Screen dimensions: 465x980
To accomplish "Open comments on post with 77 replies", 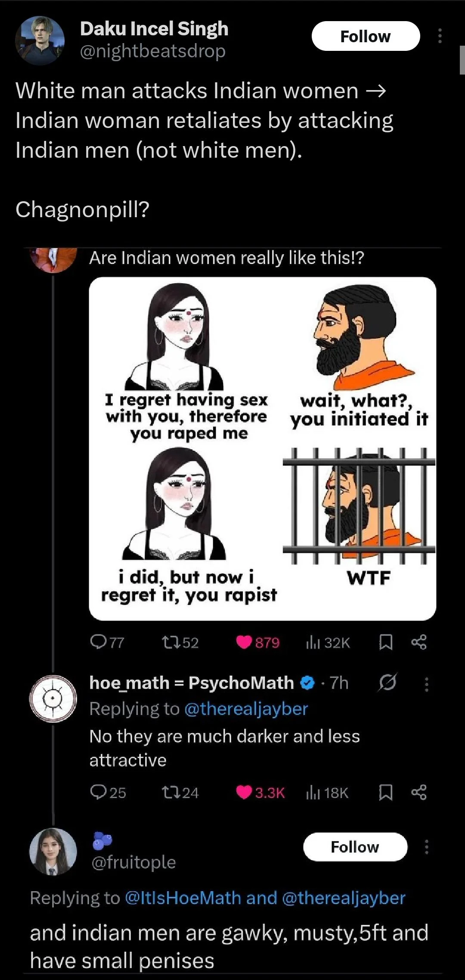I will coord(98,643).
